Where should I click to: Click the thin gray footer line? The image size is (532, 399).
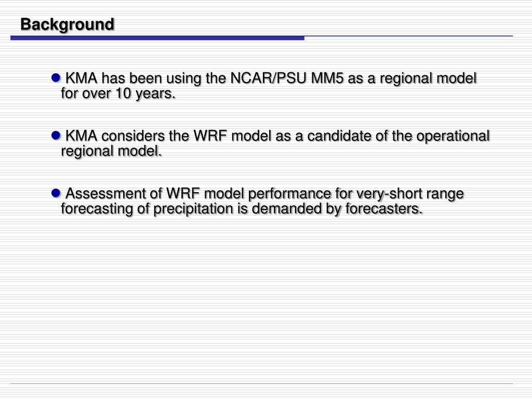coord(262,384)
